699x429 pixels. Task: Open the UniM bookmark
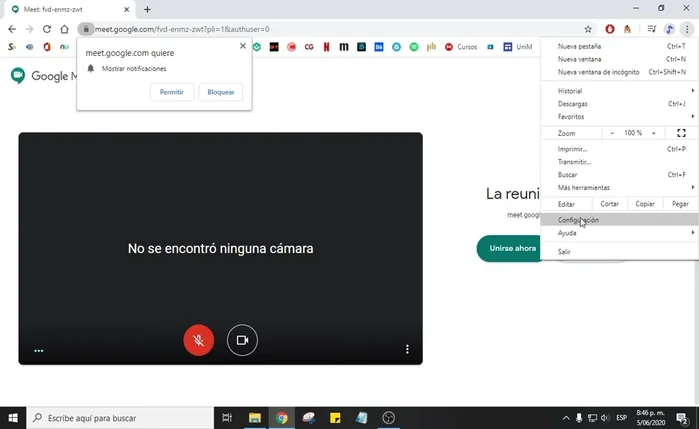coord(518,47)
